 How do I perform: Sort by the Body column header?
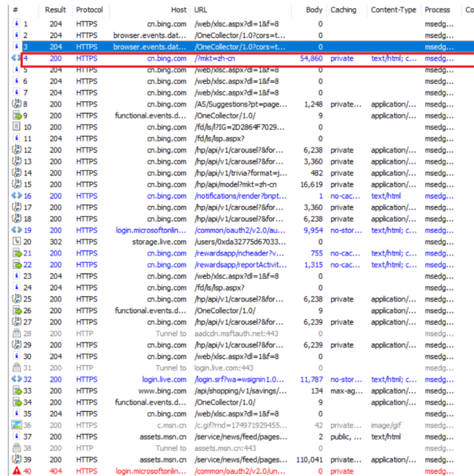pos(314,10)
